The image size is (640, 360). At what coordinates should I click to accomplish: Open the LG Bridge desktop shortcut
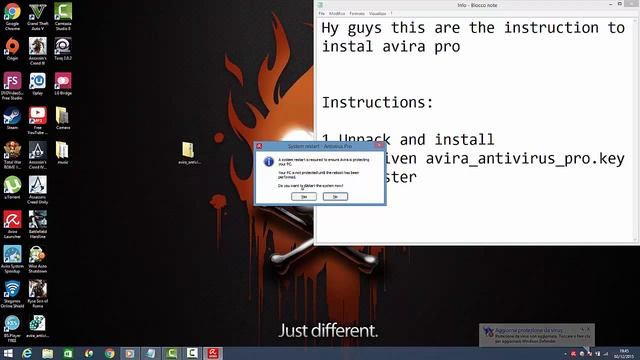pos(63,84)
